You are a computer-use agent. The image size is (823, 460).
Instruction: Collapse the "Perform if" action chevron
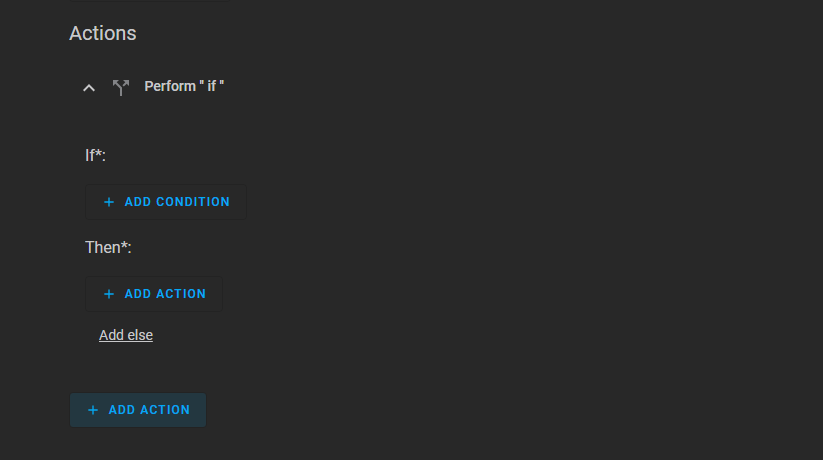[89, 88]
